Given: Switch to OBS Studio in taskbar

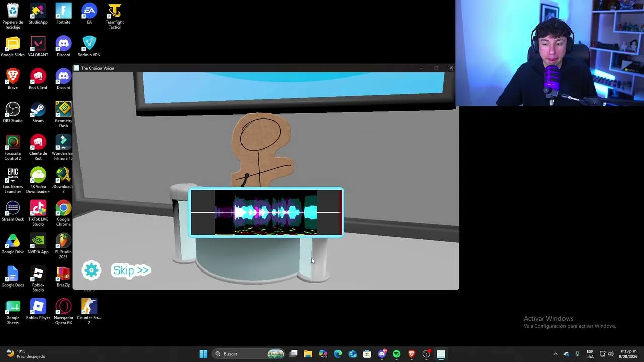Looking at the screenshot, I should click(x=426, y=354).
